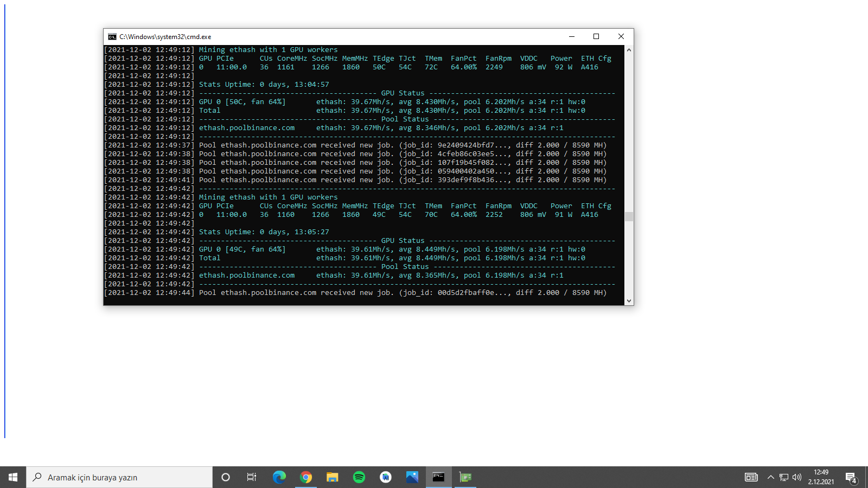868x488 pixels.
Task: Click job id 393def9f8b436 in the log
Action: pos(466,180)
